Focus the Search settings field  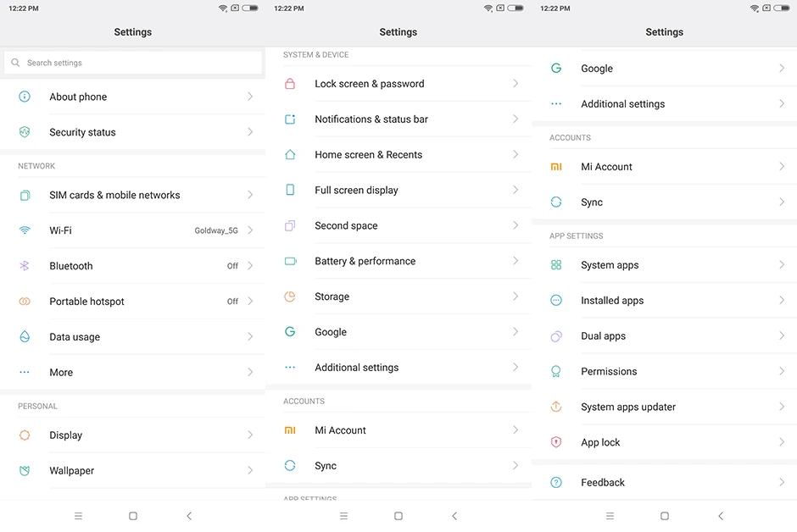(x=132, y=63)
